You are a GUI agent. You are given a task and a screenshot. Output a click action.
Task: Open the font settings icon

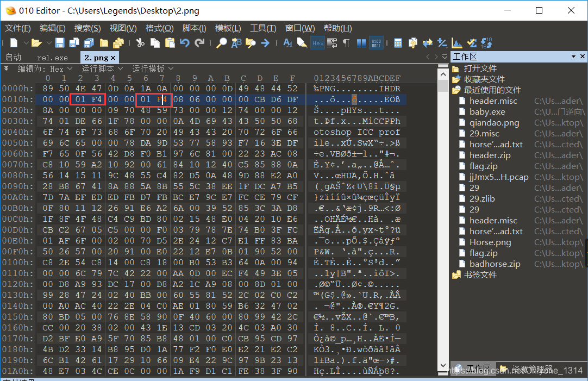click(287, 43)
